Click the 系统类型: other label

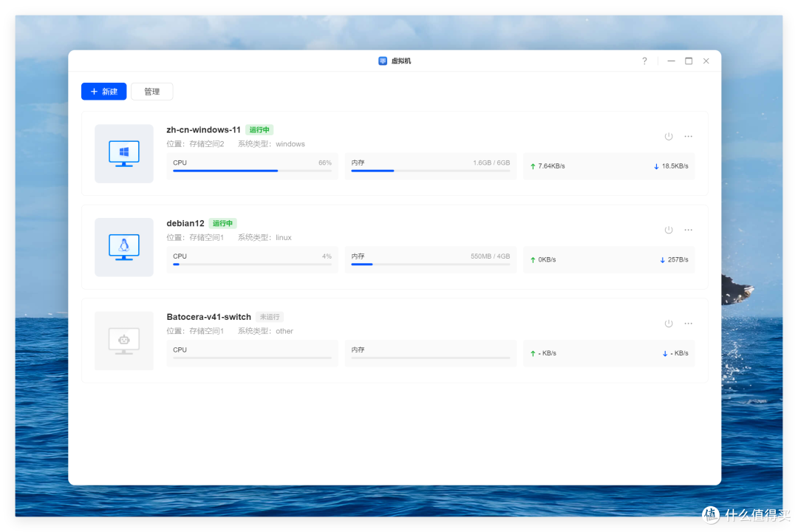coord(265,332)
